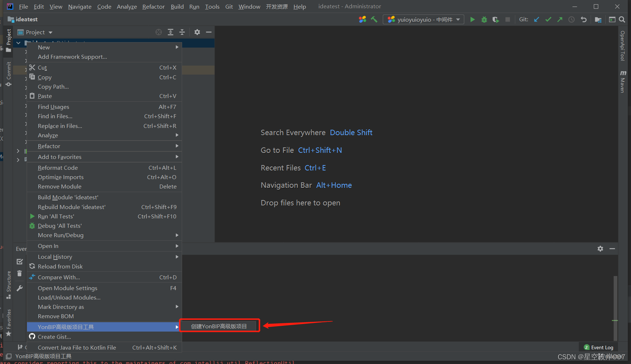Viewport: 631px width, 364px height.
Task: Expand the Analyze submenu
Action: coord(105,135)
